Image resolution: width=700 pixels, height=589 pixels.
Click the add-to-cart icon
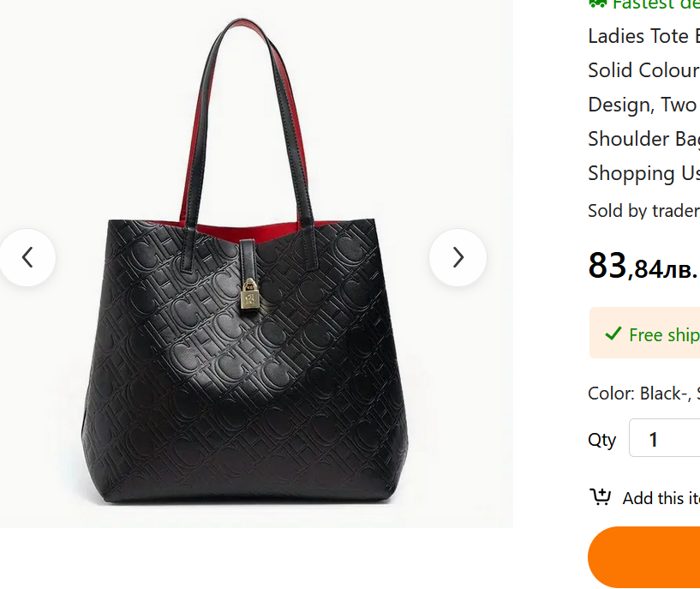tap(600, 497)
